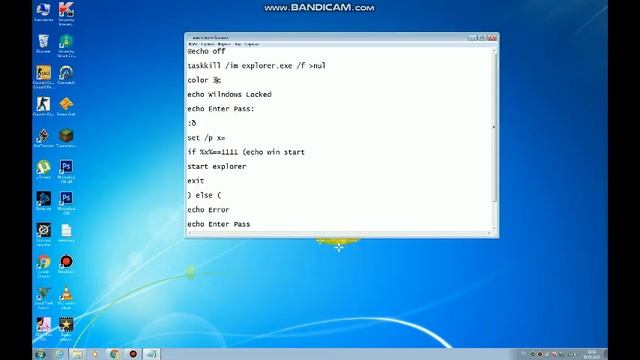Select the Vegas green V desktop shortcut
640x360 pixels.
coord(43,297)
